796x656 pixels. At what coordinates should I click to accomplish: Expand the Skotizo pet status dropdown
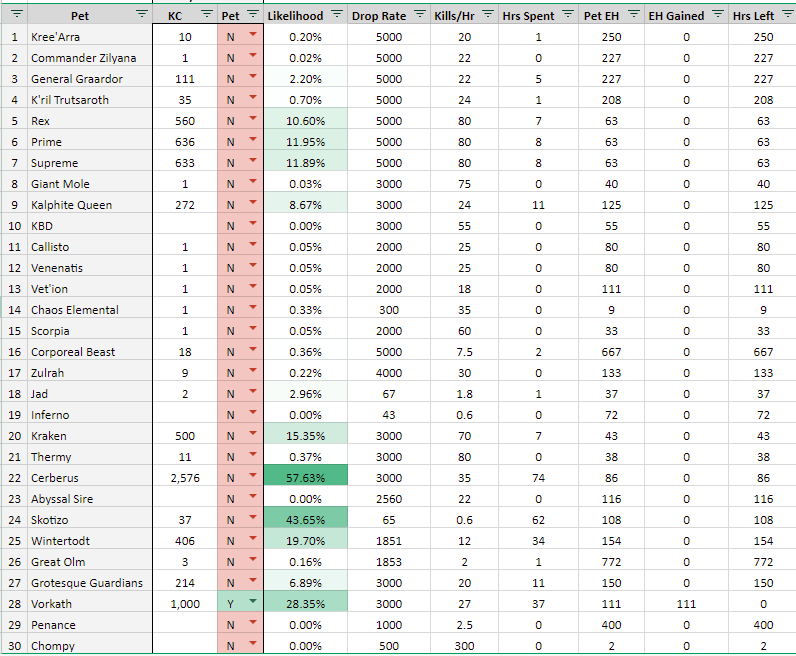click(252, 520)
